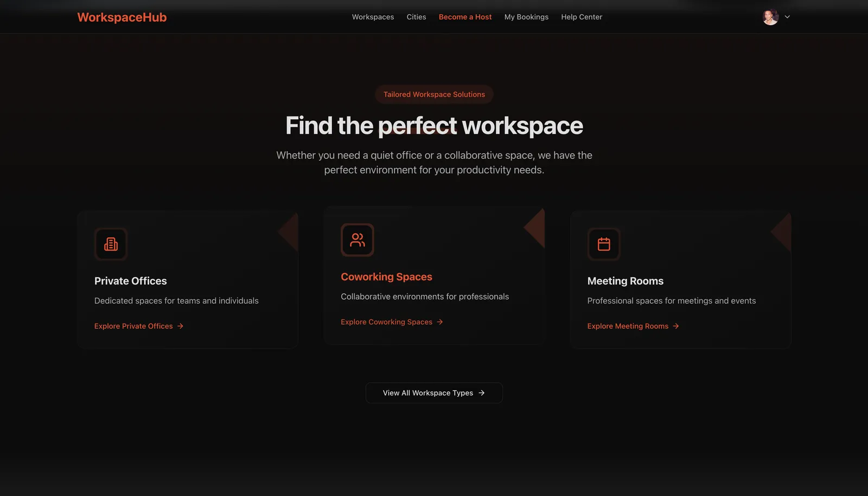The image size is (868, 496).
Task: Visit the Help Center link
Action: click(582, 17)
